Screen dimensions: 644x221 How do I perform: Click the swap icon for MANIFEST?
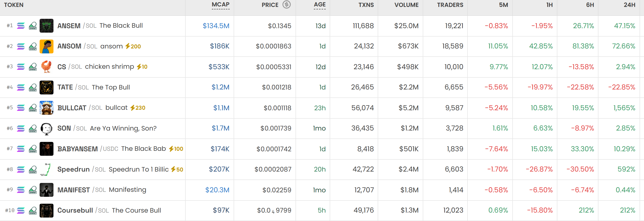pos(33,190)
